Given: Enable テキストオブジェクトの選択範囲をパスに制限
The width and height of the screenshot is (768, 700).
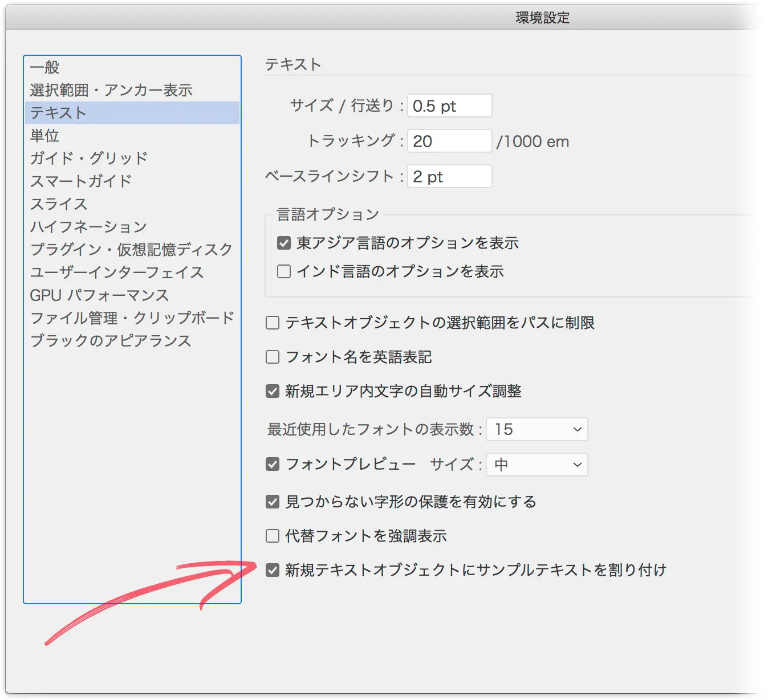Looking at the screenshot, I should pyautogui.click(x=271, y=323).
